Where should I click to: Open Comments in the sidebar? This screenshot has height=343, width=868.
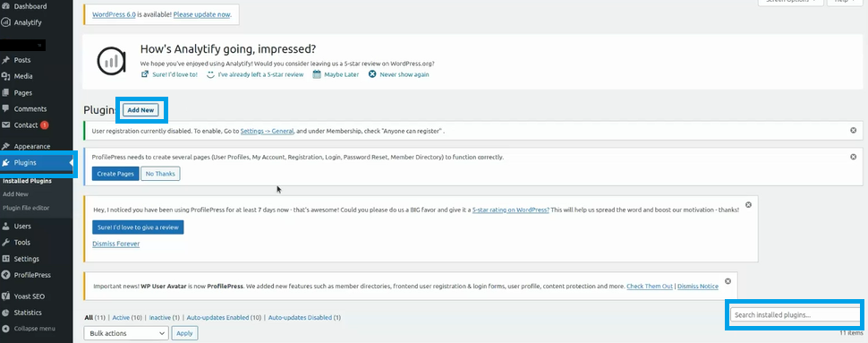tap(30, 108)
